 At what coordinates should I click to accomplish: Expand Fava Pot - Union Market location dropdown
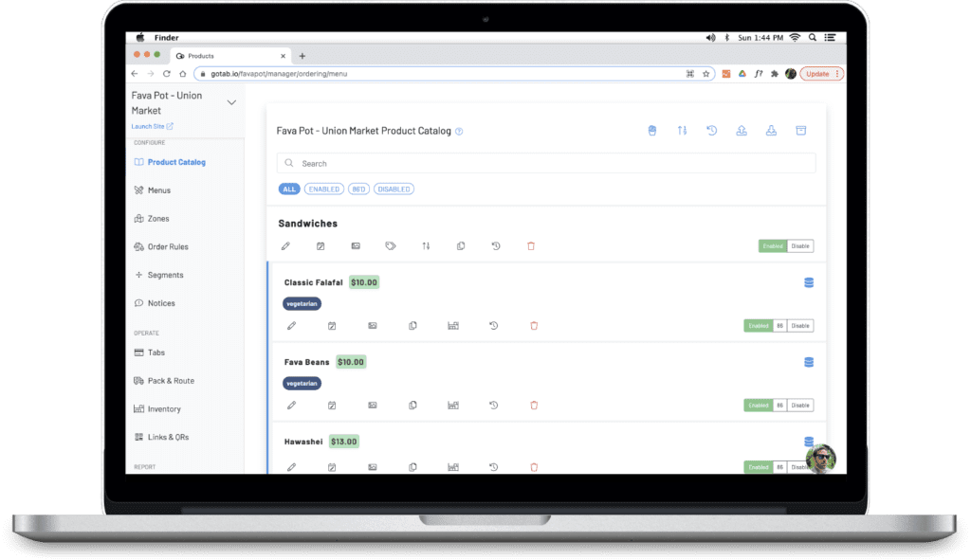[x=231, y=102]
